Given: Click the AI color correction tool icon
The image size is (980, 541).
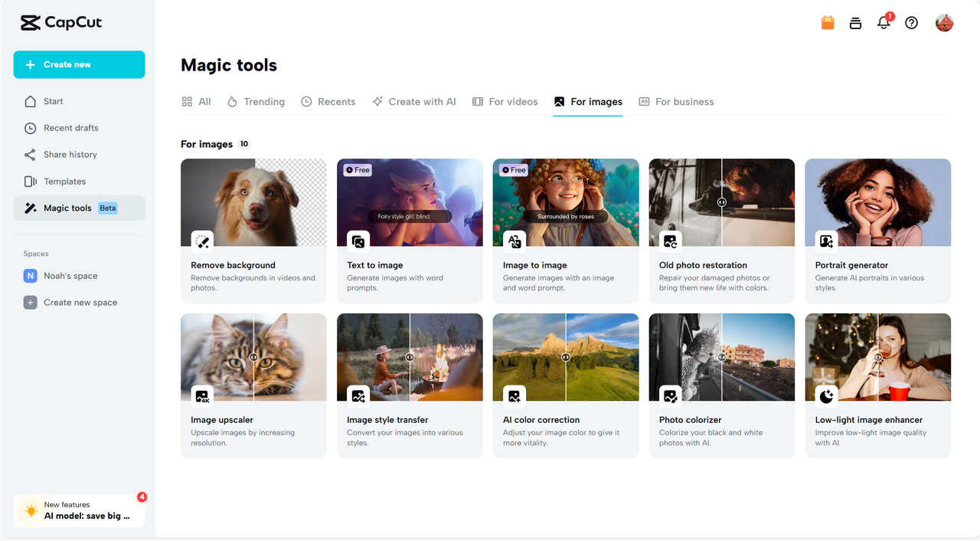Looking at the screenshot, I should [514, 396].
